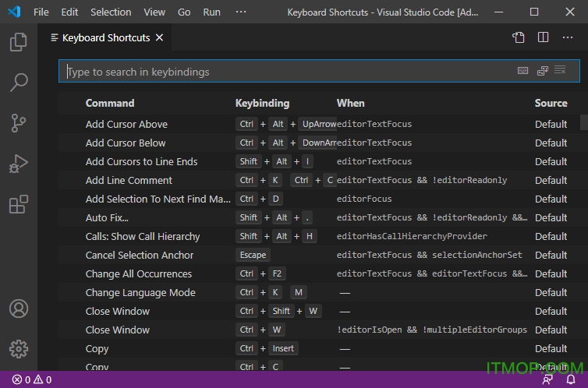Click the Ctrl + D keybinding
The width and height of the screenshot is (588, 388).
pos(260,199)
